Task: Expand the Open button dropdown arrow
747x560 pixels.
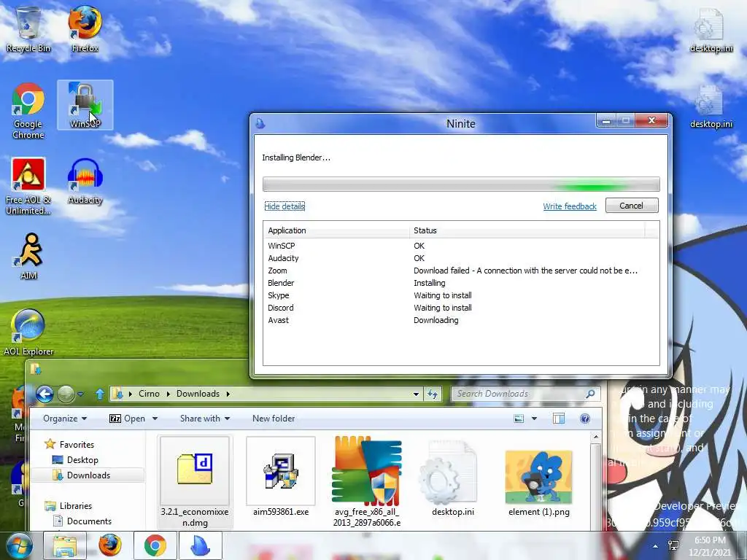Action: click(x=155, y=419)
